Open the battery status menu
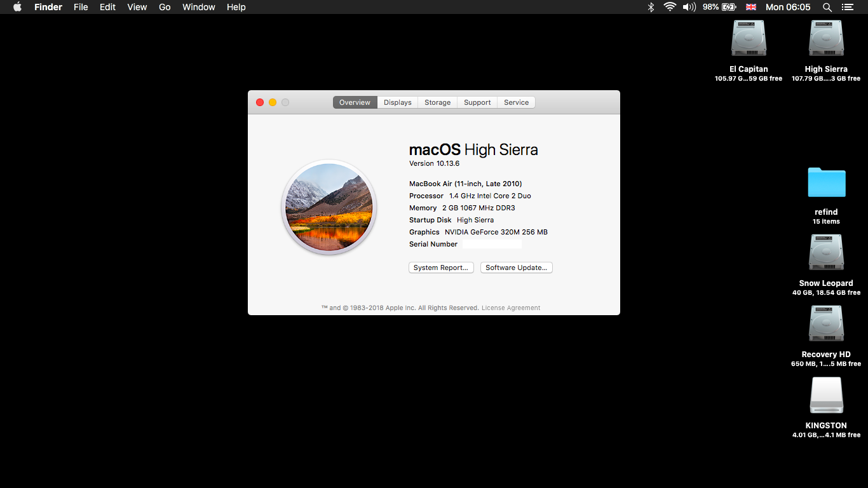Screen dimensions: 868x488 pyautogui.click(x=729, y=7)
